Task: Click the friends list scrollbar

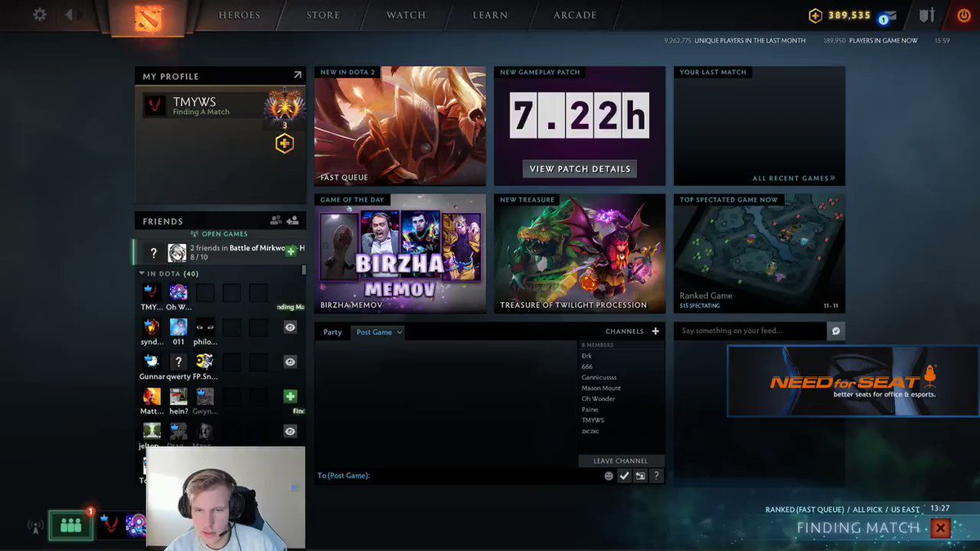Action: (x=304, y=270)
